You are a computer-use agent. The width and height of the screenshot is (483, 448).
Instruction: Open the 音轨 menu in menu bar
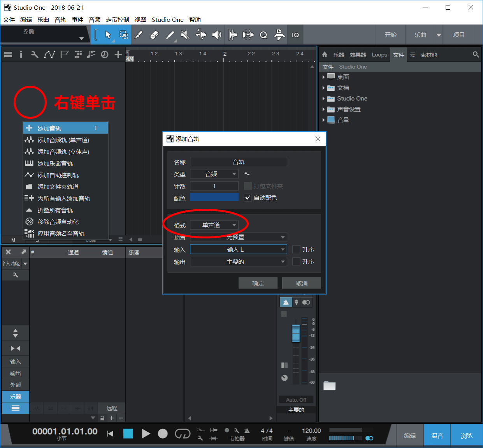(x=60, y=19)
